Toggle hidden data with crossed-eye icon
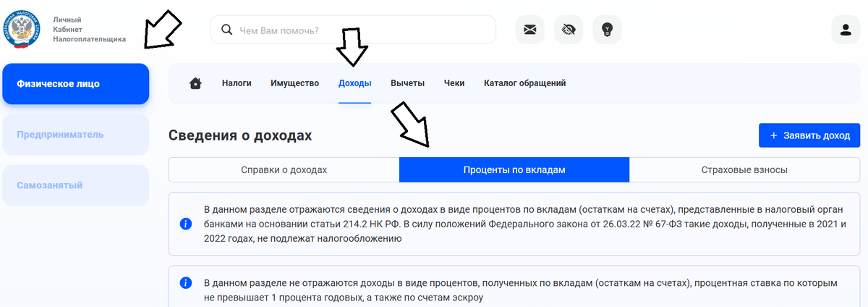This screenshot has height=307, width=868. pyautogui.click(x=569, y=30)
